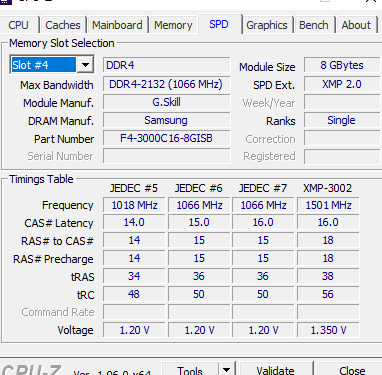Screen dimensions: 382x375
Task: Click the Module Manuf. label
Action: [x=58, y=103]
